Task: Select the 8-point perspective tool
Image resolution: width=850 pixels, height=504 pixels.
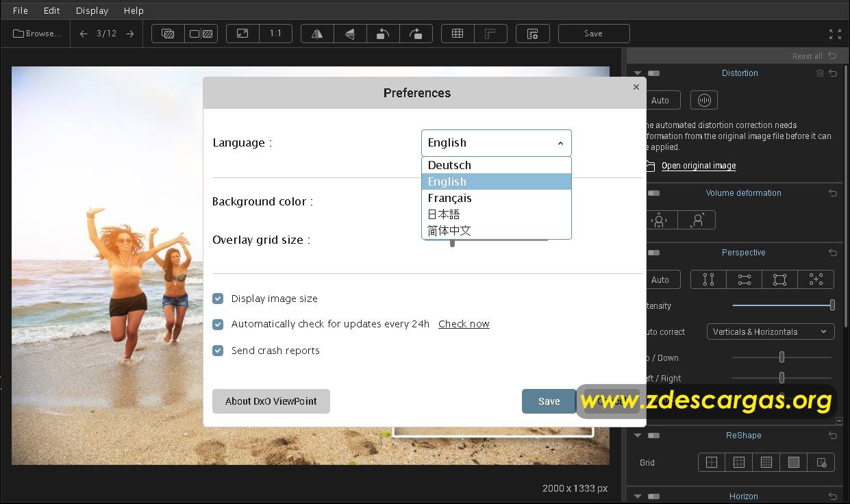Action: [x=816, y=279]
